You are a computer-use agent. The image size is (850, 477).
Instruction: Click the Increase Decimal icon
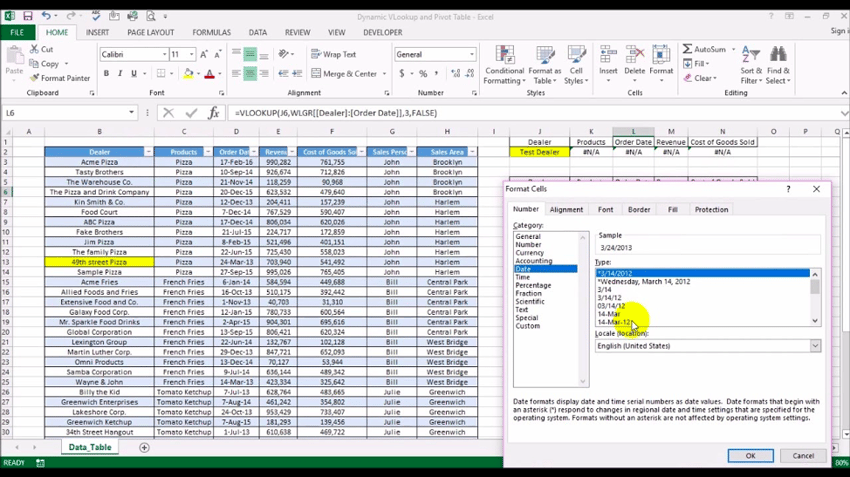tap(455, 73)
